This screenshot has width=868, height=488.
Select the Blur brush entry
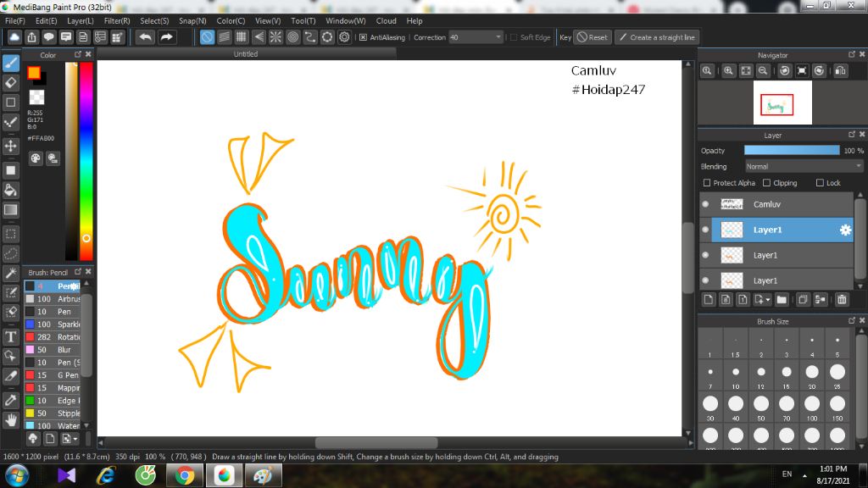coord(53,350)
